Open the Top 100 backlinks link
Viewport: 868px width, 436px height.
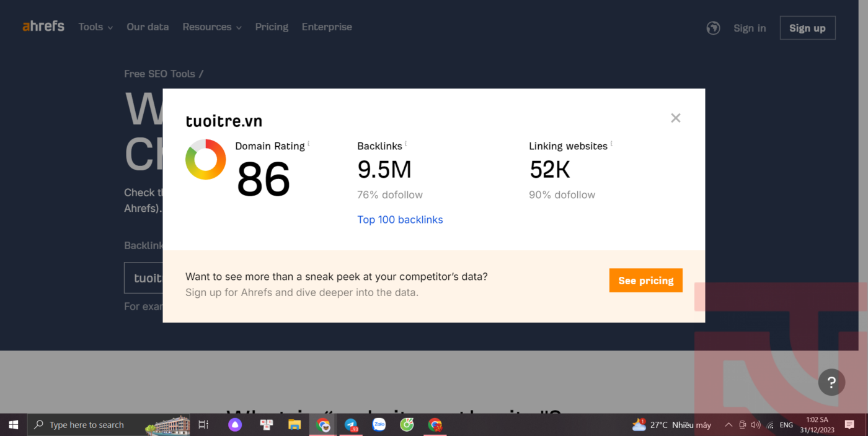[400, 220]
